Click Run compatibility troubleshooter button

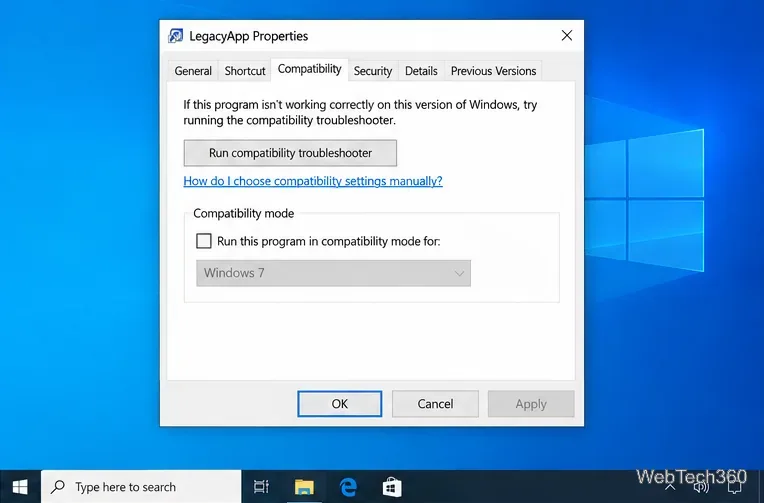(290, 153)
